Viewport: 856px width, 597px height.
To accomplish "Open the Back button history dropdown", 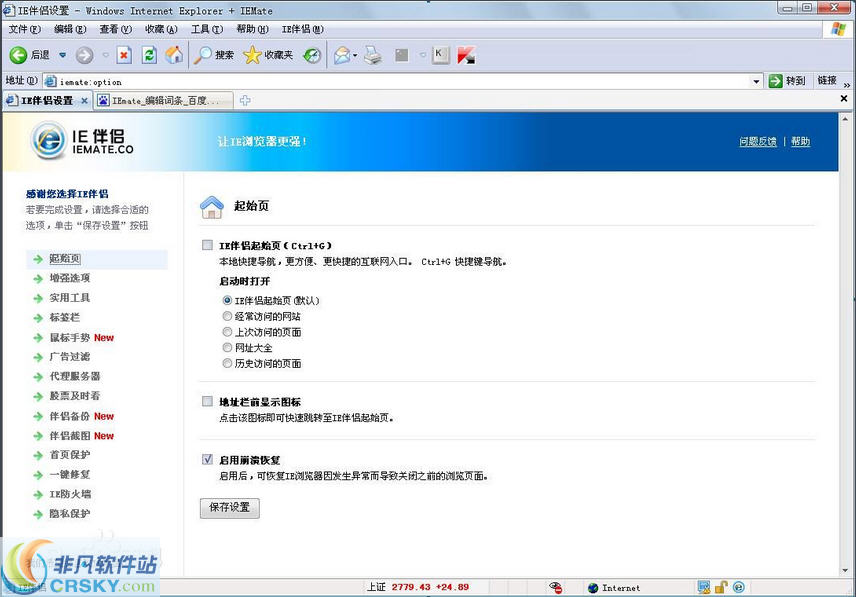I will (x=62, y=55).
